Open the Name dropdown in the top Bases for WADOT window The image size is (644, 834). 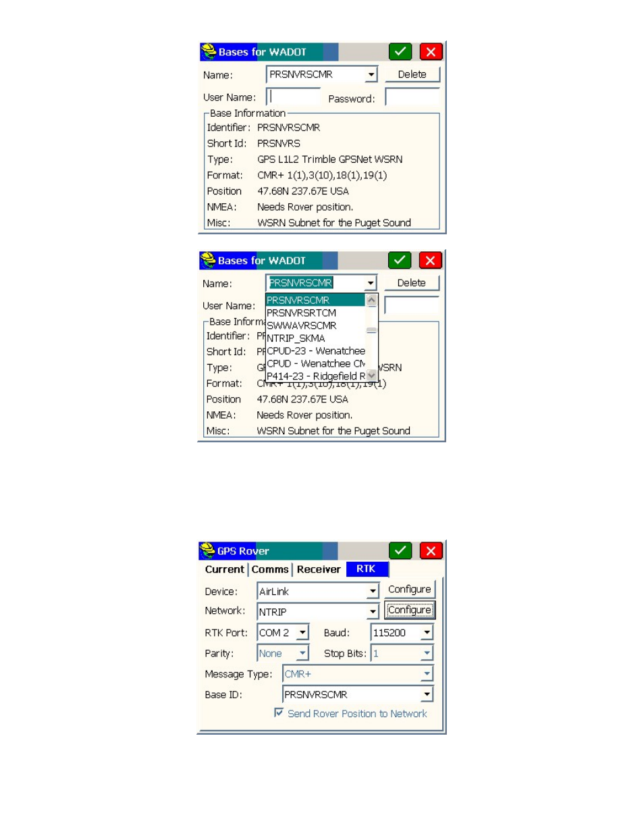[371, 74]
